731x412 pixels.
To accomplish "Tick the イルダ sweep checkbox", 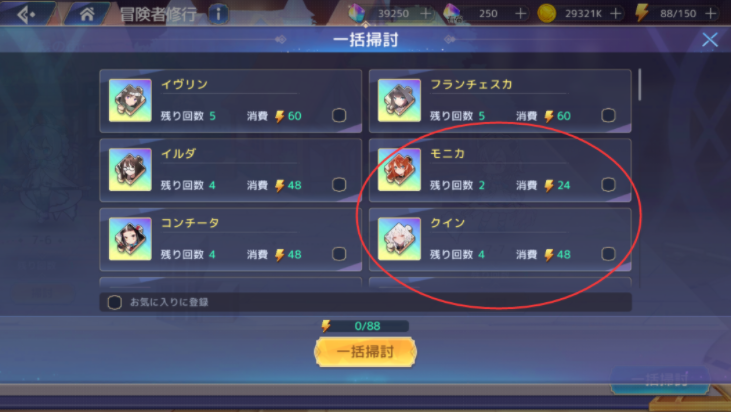I will click(339, 185).
